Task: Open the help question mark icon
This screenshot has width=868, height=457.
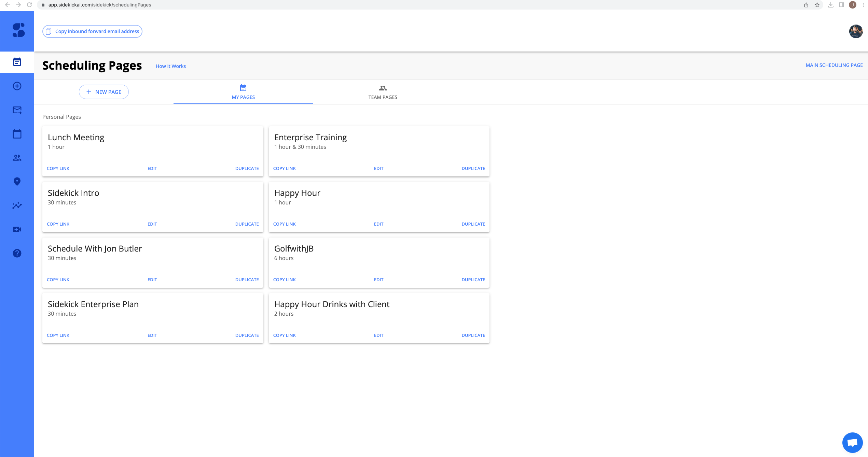Action: point(17,253)
